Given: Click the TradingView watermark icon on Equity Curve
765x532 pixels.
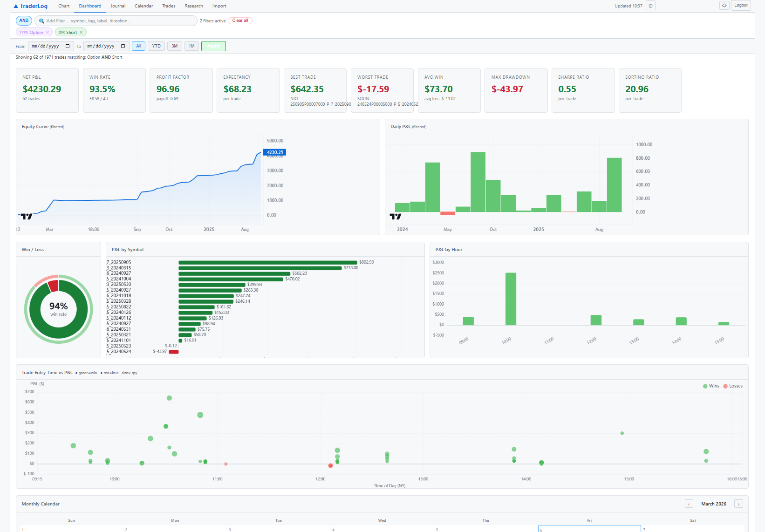Looking at the screenshot, I should [27, 216].
